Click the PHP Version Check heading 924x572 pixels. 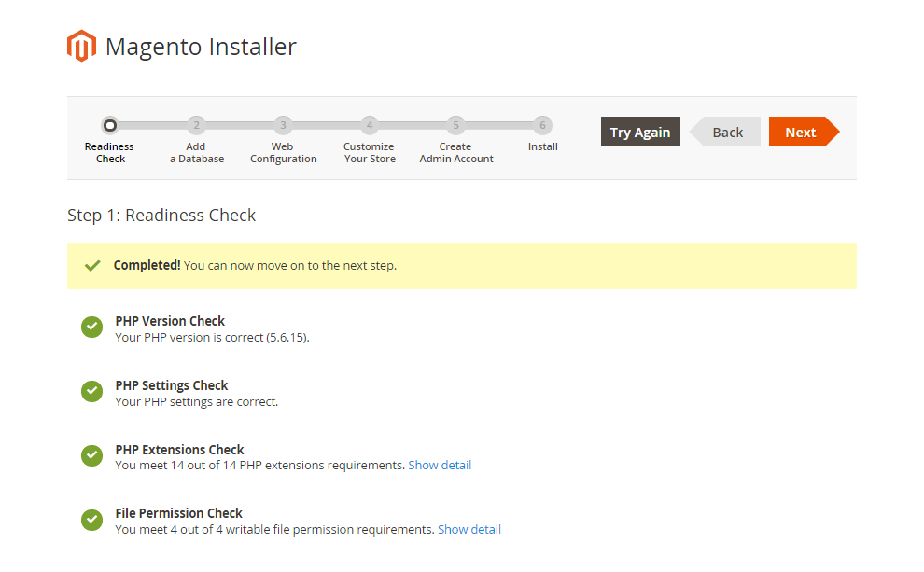(x=170, y=321)
